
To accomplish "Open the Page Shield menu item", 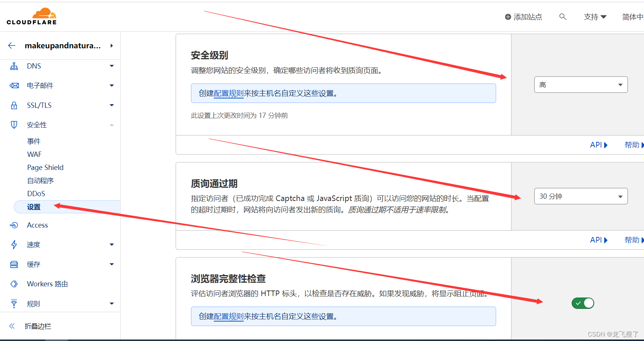I will pos(45,167).
